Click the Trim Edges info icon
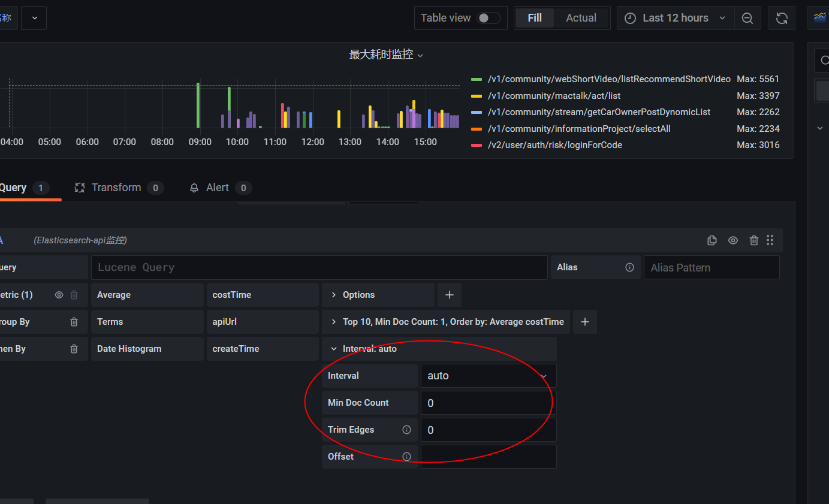Viewport: 829px width, 504px height. click(x=406, y=430)
